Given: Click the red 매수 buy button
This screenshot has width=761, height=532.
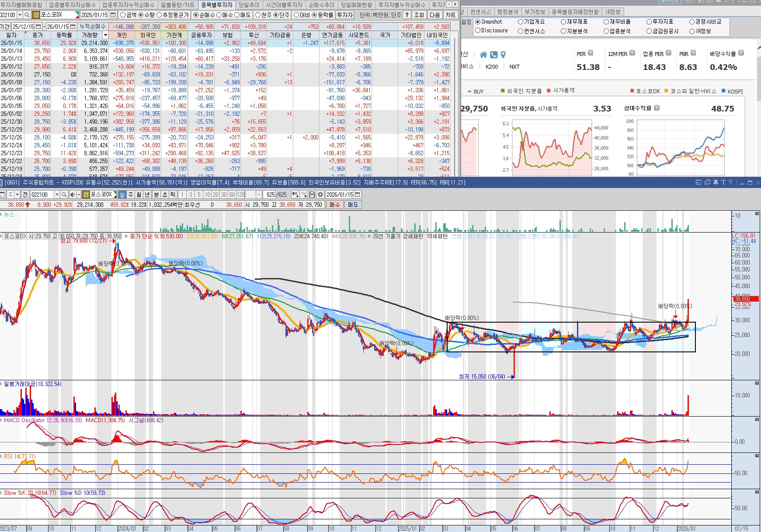Looking at the screenshot, I should [335, 205].
